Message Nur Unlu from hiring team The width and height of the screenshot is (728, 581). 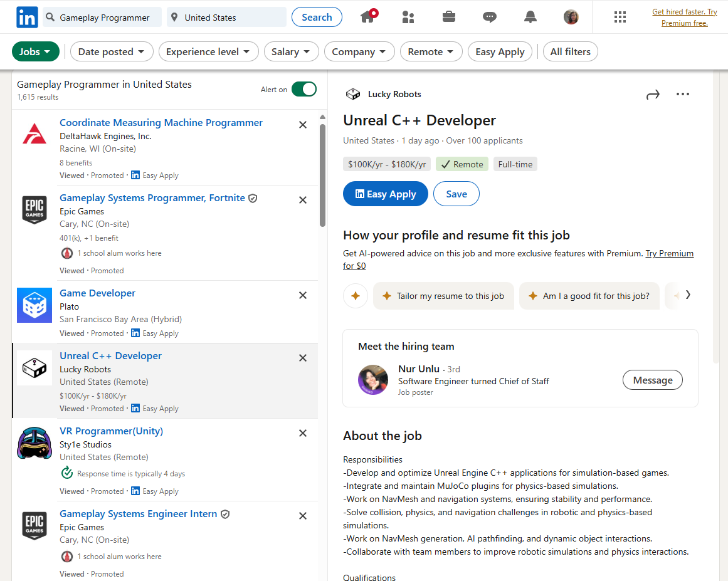point(652,380)
